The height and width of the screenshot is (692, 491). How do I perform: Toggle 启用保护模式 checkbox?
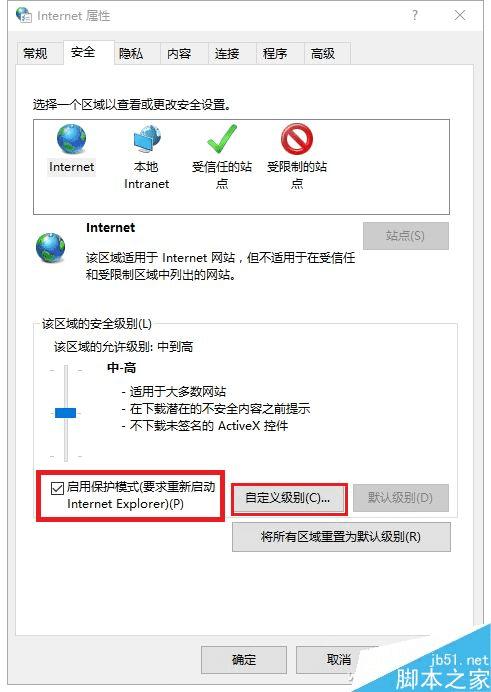pyautogui.click(x=57, y=489)
